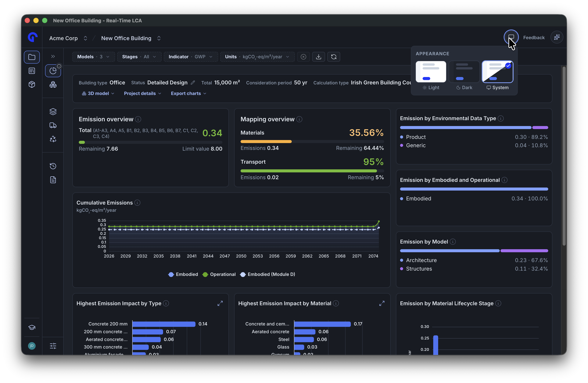Open the document report icon
The image size is (588, 383).
click(53, 180)
